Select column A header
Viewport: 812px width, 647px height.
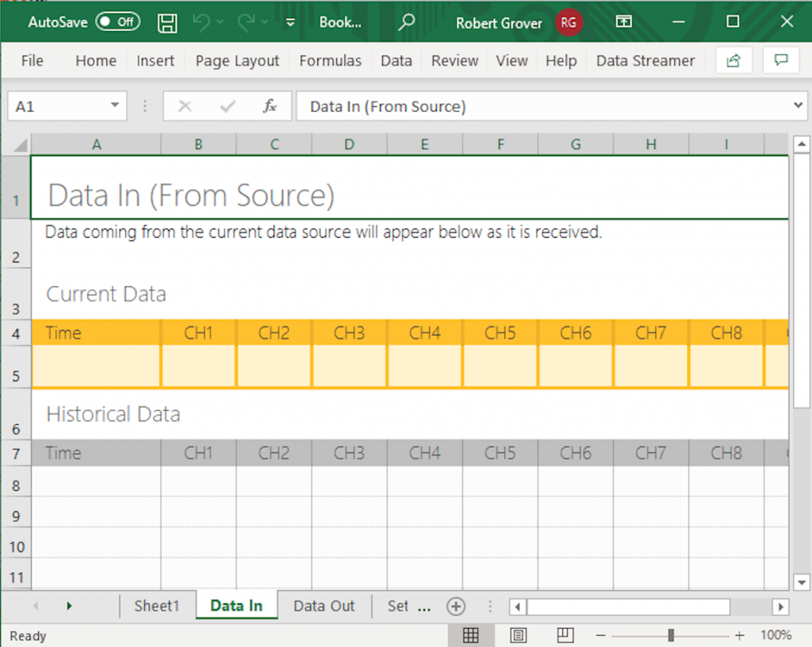point(96,144)
